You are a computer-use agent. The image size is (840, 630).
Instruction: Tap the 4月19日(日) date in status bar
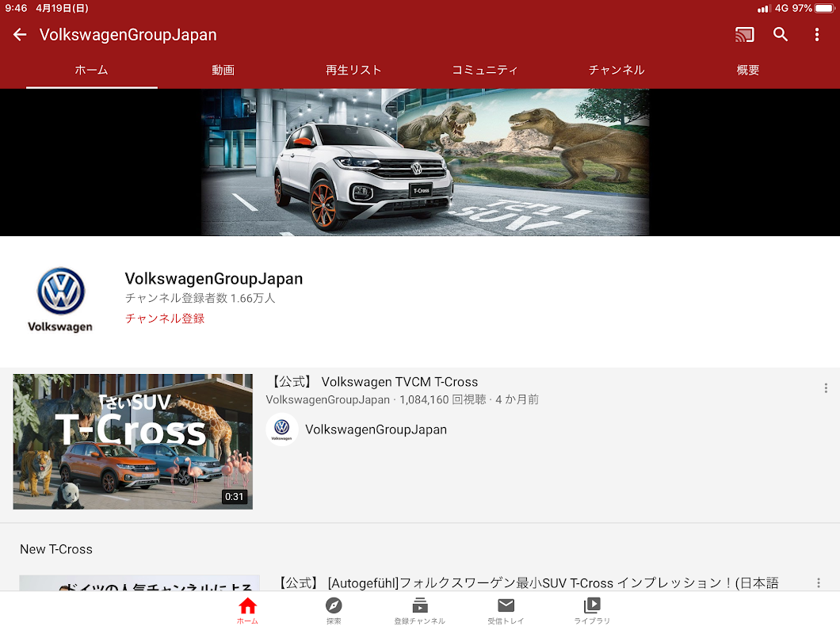pyautogui.click(x=63, y=8)
